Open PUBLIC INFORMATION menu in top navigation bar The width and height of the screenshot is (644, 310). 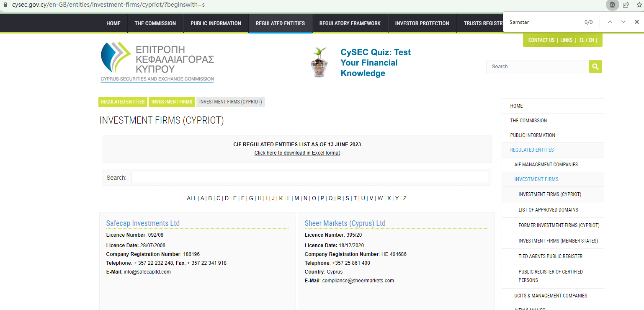point(216,23)
